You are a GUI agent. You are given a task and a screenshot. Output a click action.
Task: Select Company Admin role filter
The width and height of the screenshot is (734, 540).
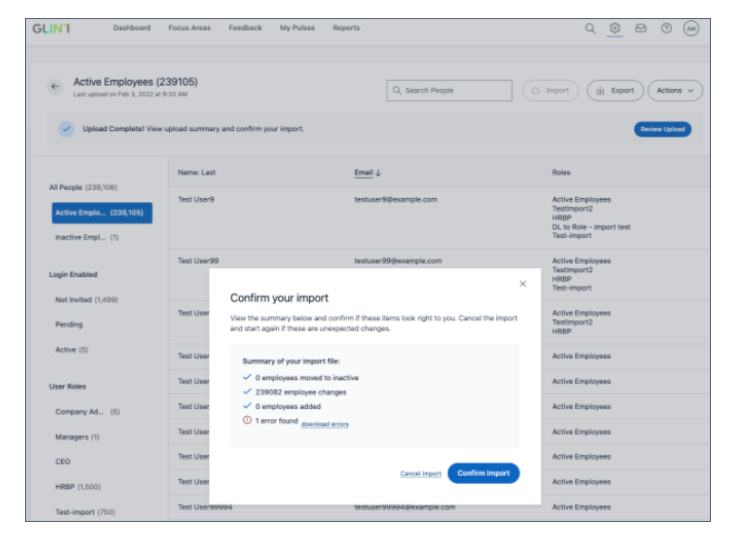pyautogui.click(x=88, y=412)
